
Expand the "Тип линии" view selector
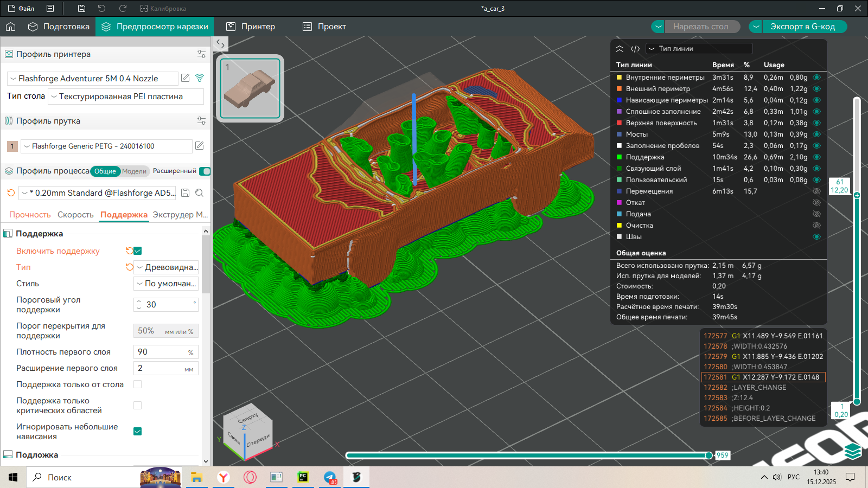[699, 49]
